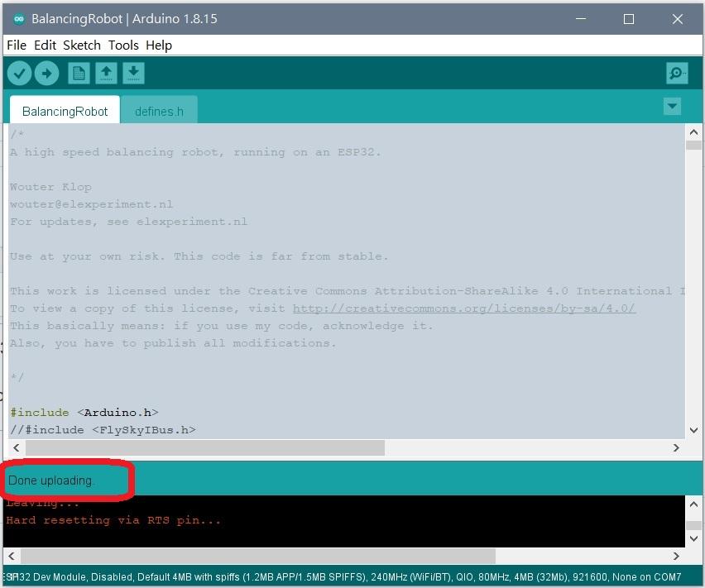This screenshot has width=705, height=588.
Task: Click editor vertical scrollbar up arrow
Action: [x=693, y=132]
